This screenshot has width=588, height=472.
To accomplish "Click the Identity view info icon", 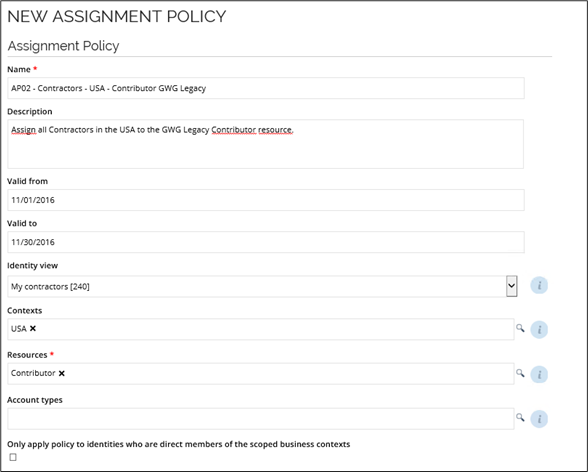I will (x=539, y=286).
